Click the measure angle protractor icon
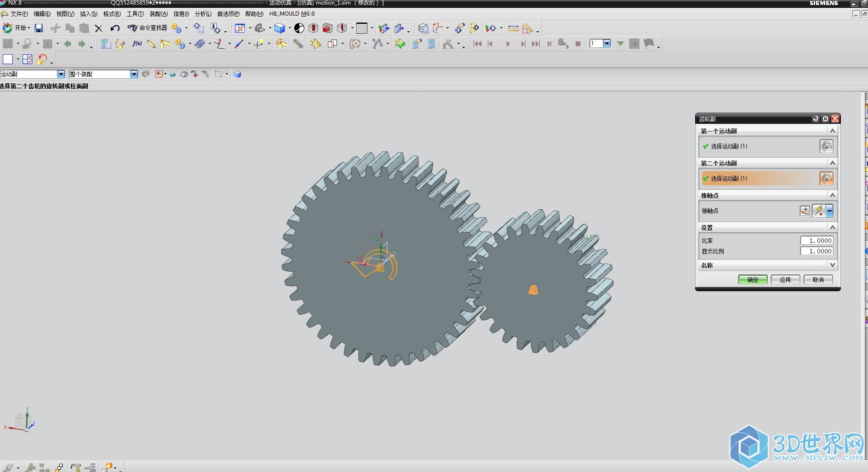This screenshot has width=868, height=472. point(528,29)
